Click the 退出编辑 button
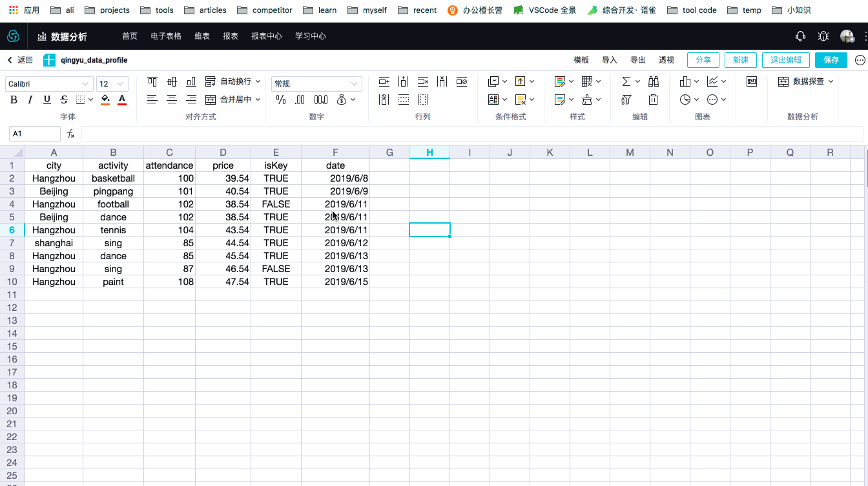The height and width of the screenshot is (486, 868). pos(786,60)
